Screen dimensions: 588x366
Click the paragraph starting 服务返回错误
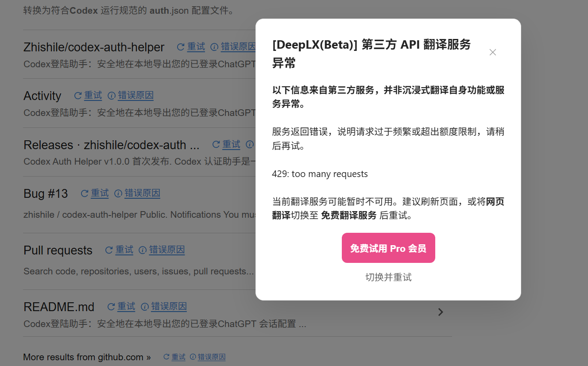(388, 139)
